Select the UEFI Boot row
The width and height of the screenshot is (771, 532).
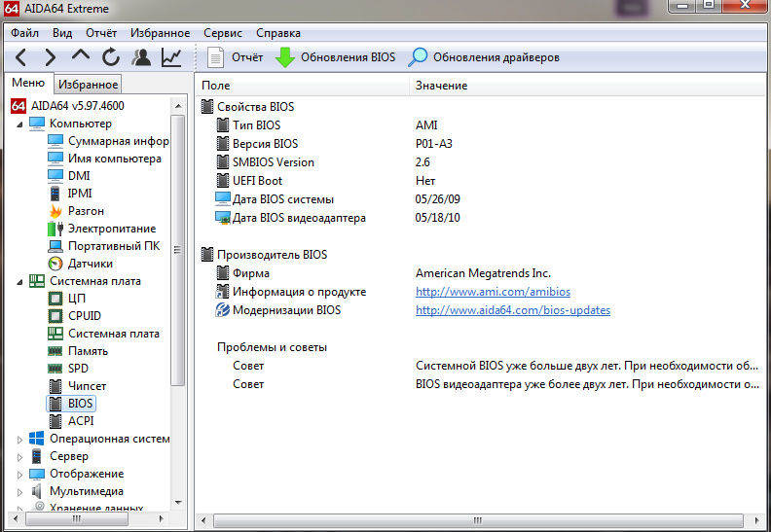point(481,181)
